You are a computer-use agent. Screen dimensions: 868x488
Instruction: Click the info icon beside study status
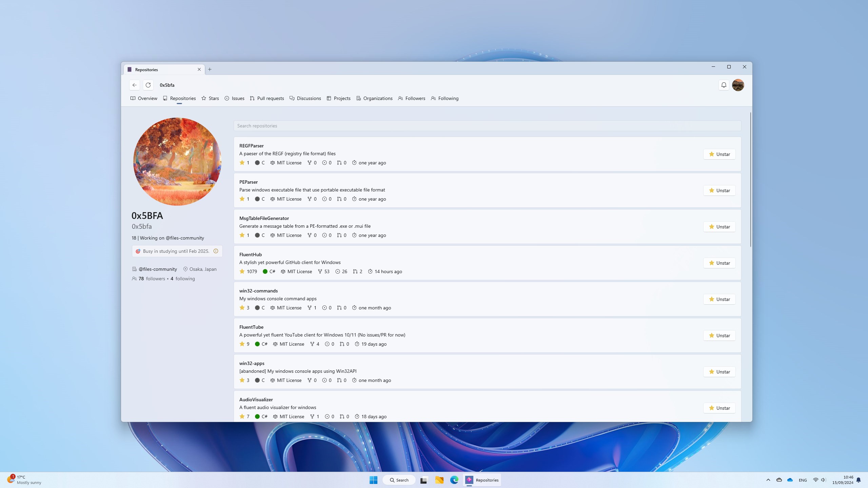(216, 251)
